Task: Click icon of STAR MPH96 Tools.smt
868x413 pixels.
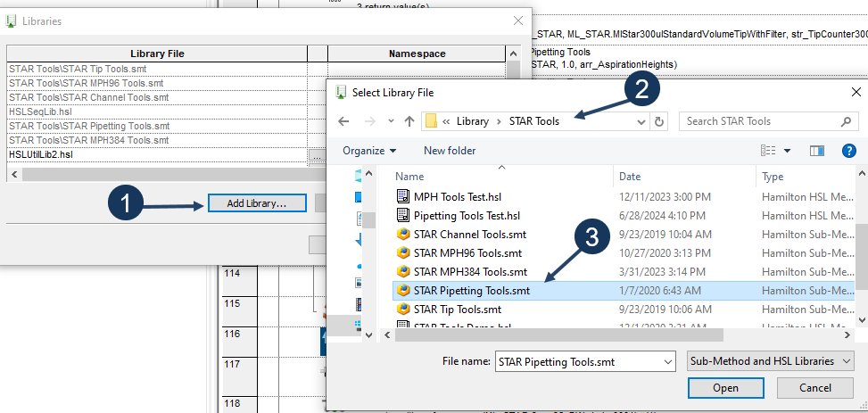Action: (403, 253)
